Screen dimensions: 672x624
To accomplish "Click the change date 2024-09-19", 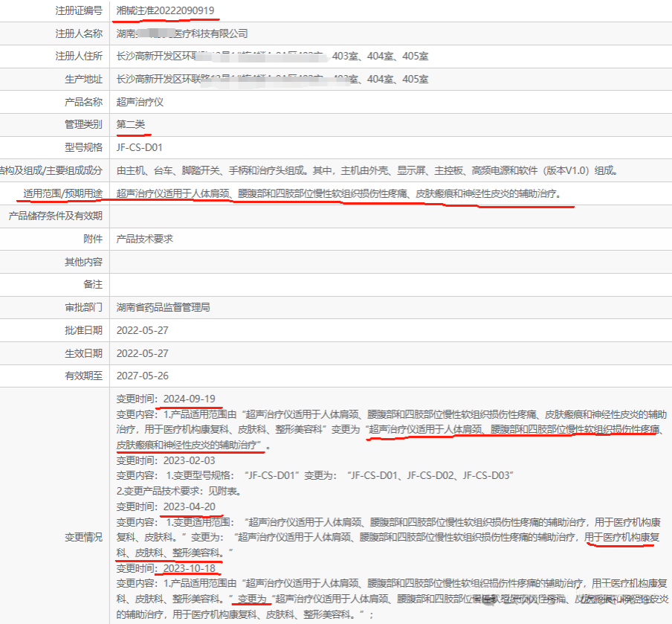I will [189, 398].
